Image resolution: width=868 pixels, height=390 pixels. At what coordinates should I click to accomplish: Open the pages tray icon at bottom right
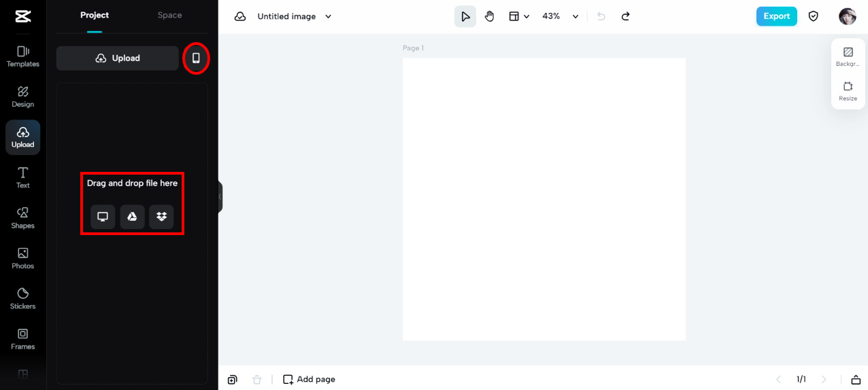click(856, 379)
